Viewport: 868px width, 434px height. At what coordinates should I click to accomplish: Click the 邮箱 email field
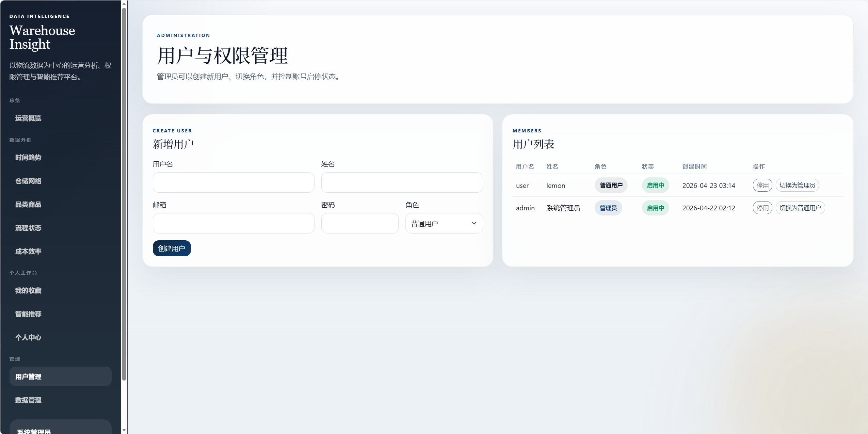coord(233,223)
